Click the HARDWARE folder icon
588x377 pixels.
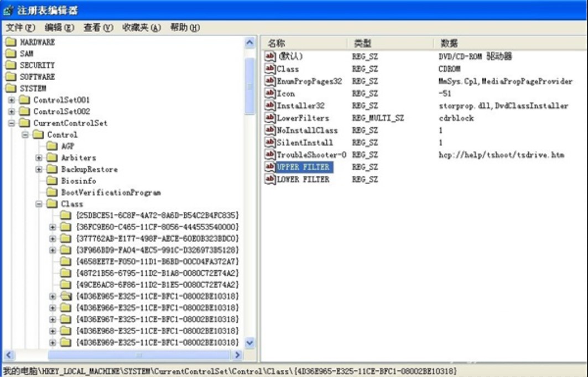click(x=11, y=41)
